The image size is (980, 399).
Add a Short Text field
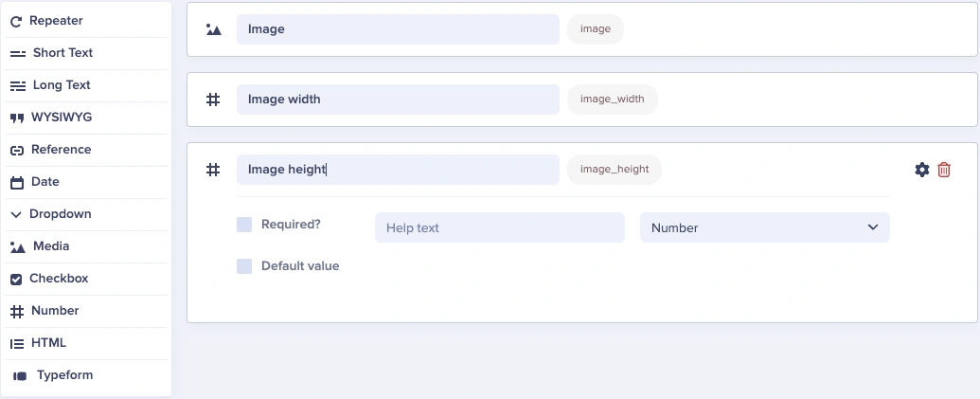tap(62, 53)
